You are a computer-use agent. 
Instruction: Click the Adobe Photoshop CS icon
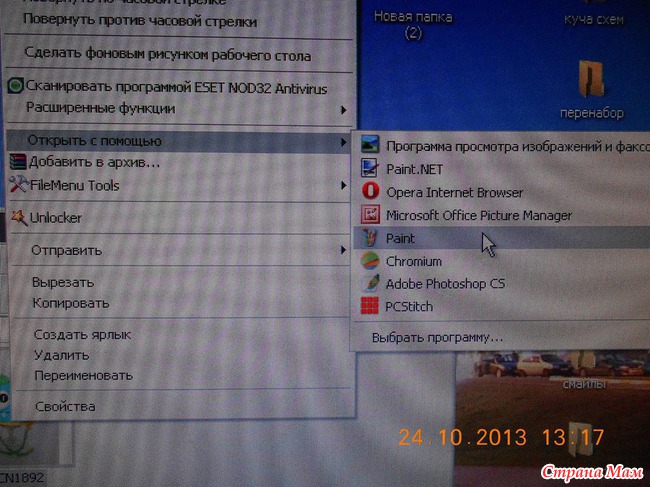(x=371, y=284)
